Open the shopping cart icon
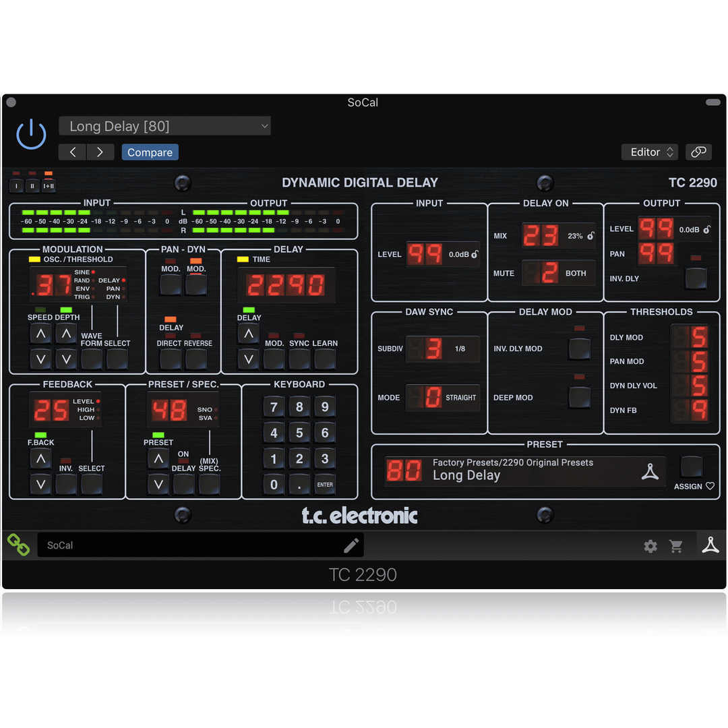The width and height of the screenshot is (728, 728). point(676,546)
